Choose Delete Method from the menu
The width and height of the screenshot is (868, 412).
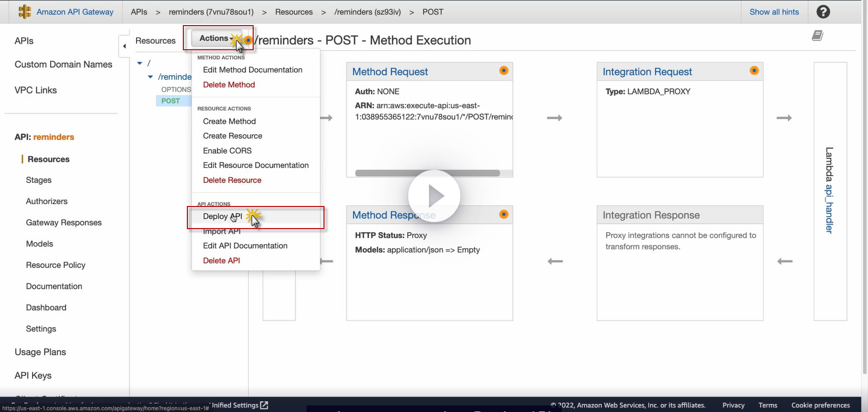[229, 85]
